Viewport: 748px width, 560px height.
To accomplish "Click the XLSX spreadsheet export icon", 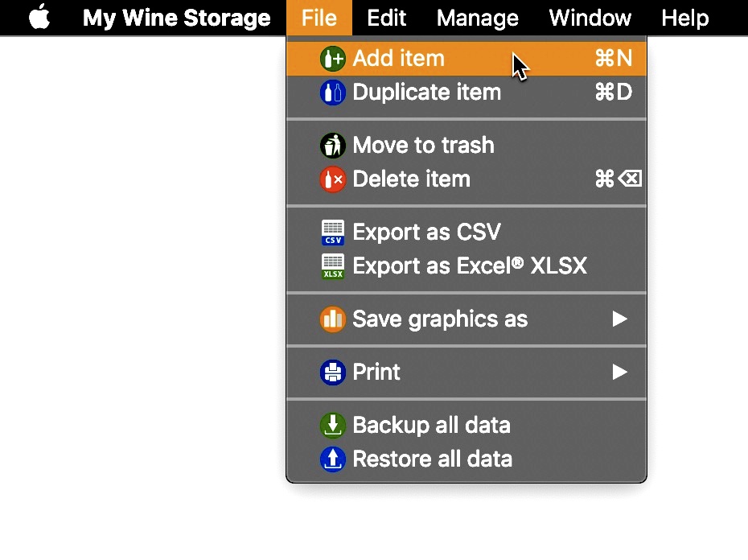I will (332, 266).
